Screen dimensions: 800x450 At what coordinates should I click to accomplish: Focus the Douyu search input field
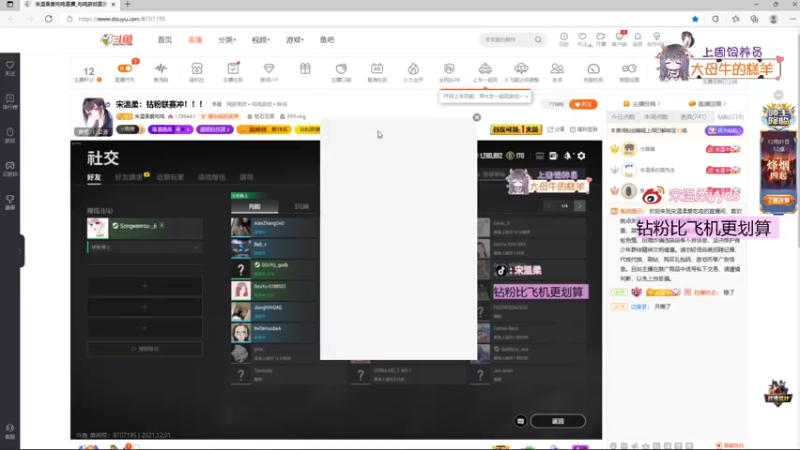click(x=507, y=40)
